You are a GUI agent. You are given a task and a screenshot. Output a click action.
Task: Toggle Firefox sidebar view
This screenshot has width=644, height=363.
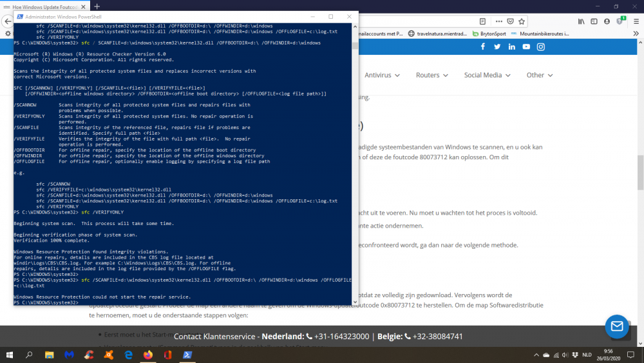[594, 21]
